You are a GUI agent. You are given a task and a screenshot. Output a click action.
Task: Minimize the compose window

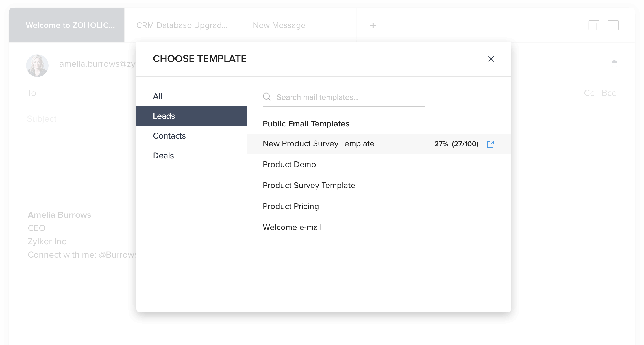coord(613,25)
